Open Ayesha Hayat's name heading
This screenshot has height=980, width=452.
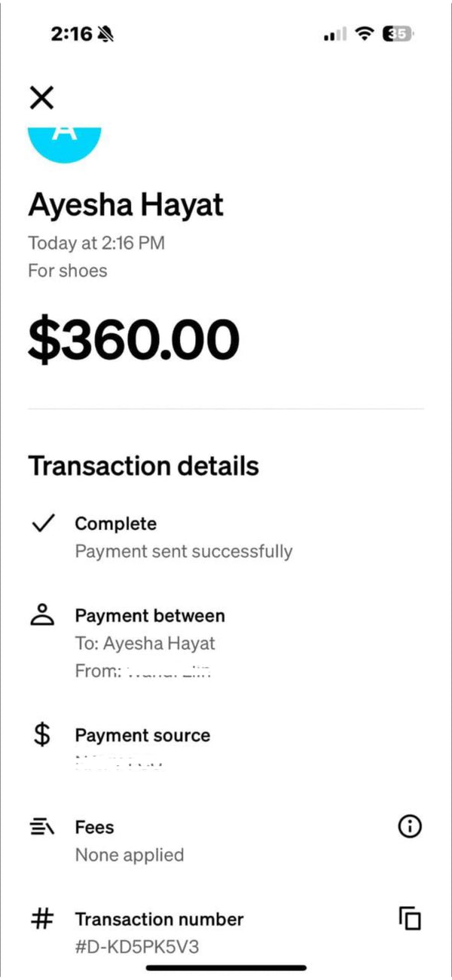point(126,206)
